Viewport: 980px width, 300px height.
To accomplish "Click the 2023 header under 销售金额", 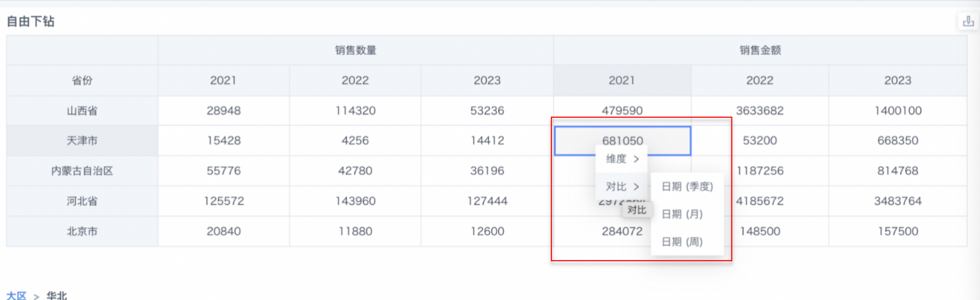I will point(898,81).
